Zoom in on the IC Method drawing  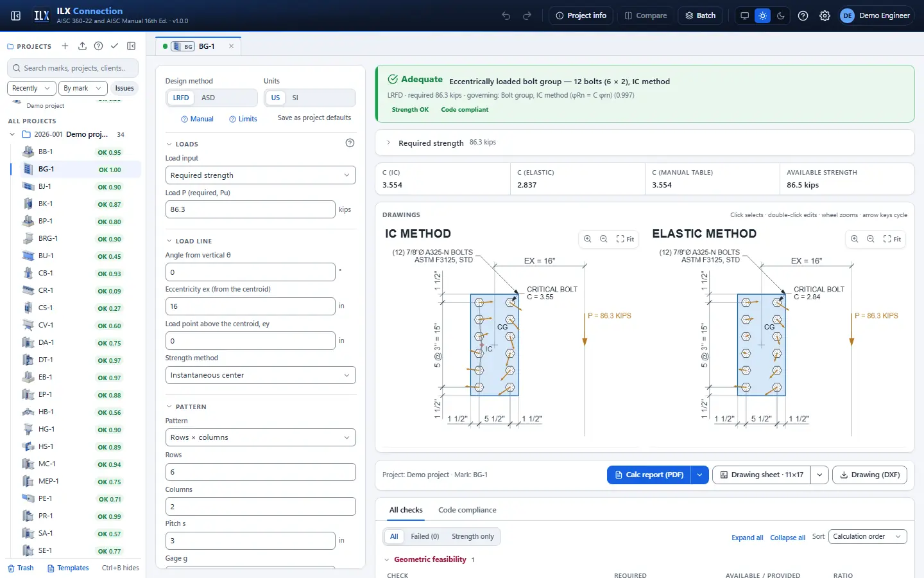pyautogui.click(x=588, y=239)
